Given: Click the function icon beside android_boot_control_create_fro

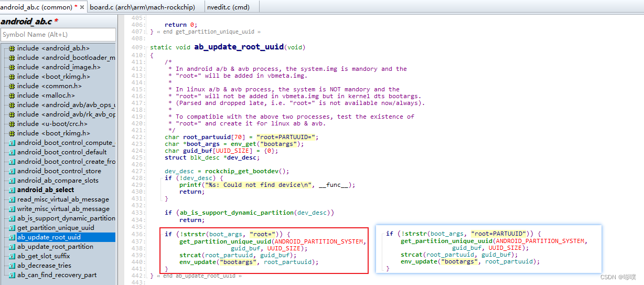Looking at the screenshot, I should 12,162.
